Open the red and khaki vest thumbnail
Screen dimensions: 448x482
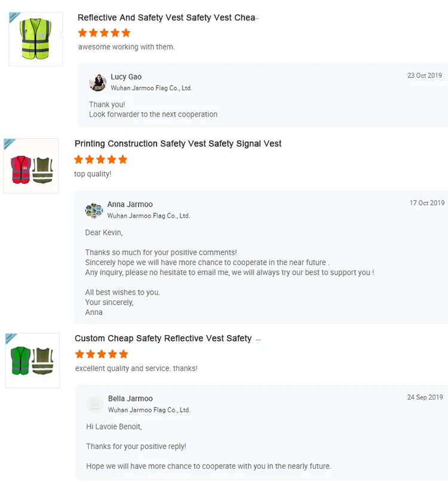pyautogui.click(x=32, y=167)
